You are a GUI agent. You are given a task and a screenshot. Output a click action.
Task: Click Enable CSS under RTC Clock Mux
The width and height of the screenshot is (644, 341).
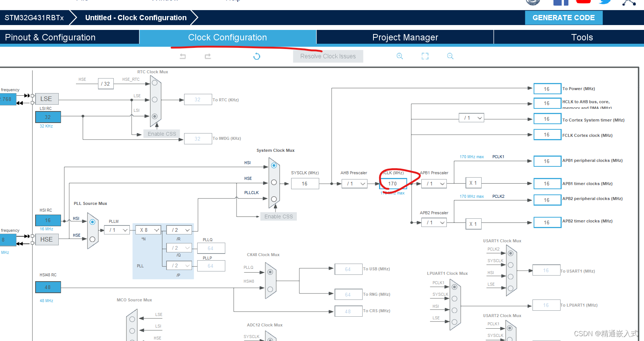click(162, 134)
